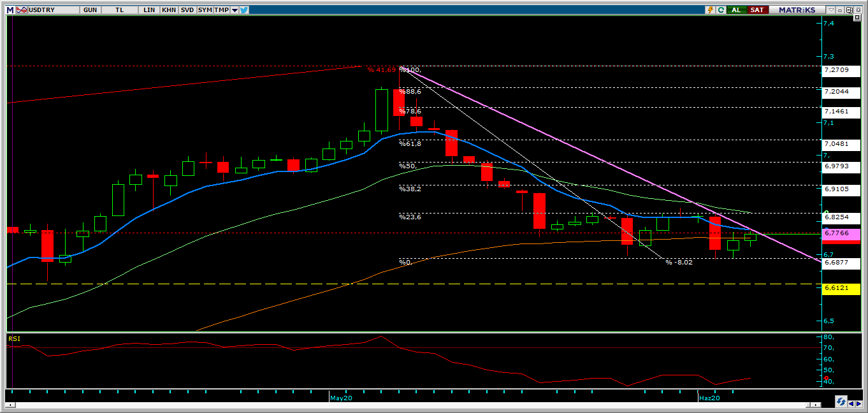Expand the dropdown arrow after TMP
The height and width of the screenshot is (413, 868).
(x=235, y=10)
